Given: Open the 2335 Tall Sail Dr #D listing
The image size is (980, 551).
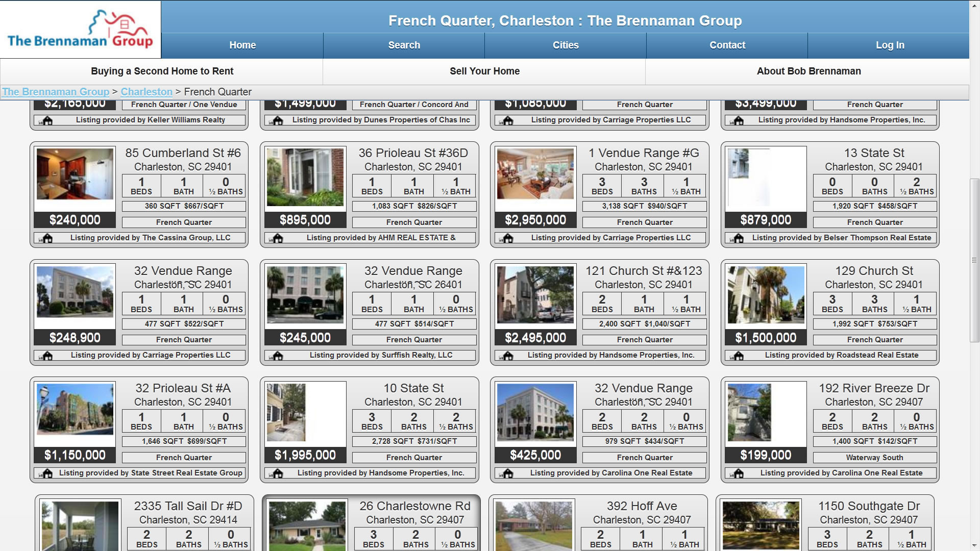Looking at the screenshot, I should 188,506.
